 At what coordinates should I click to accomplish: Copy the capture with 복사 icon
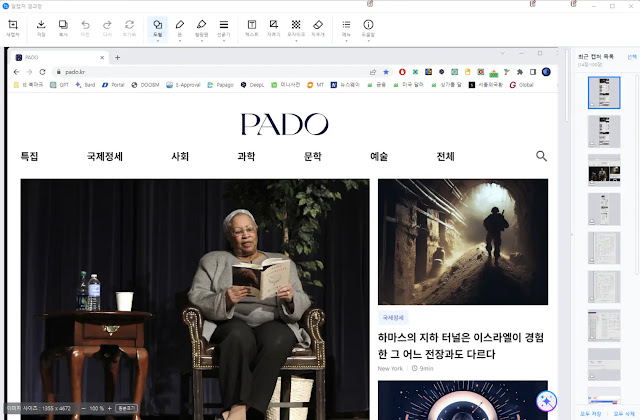pyautogui.click(x=63, y=29)
